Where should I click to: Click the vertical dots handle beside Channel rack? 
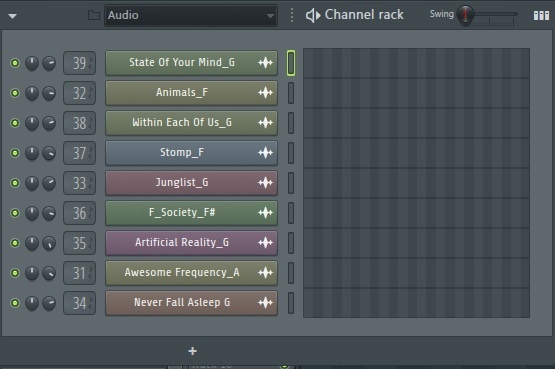pyautogui.click(x=292, y=15)
